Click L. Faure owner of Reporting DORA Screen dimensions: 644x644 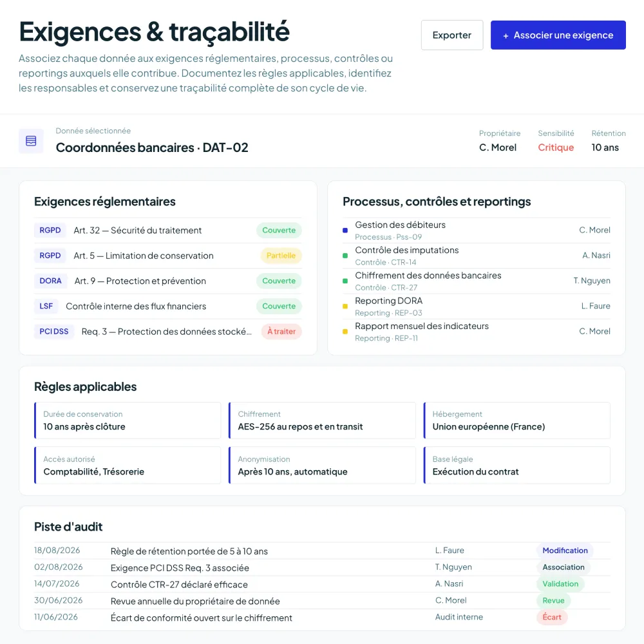tap(596, 306)
